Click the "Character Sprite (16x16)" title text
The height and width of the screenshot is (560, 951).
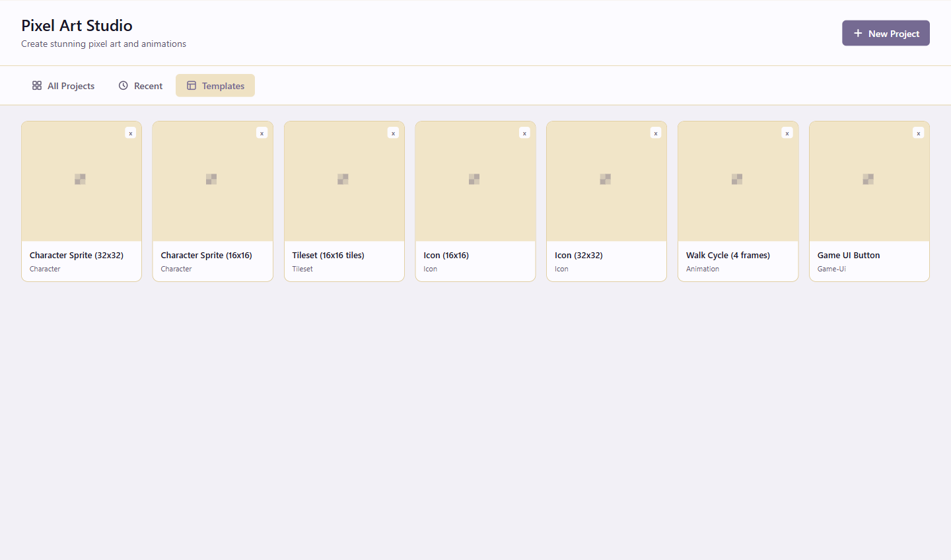pos(207,256)
